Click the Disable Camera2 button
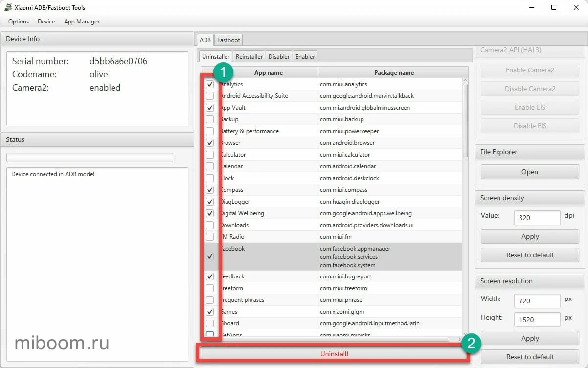Screen dimensions: 588x368 pyautogui.click(x=530, y=89)
